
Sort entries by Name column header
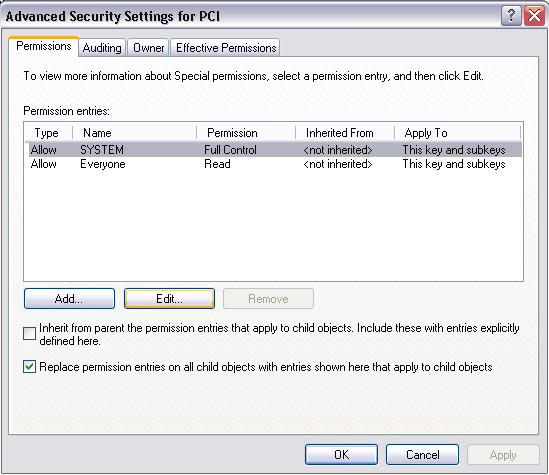(x=134, y=133)
